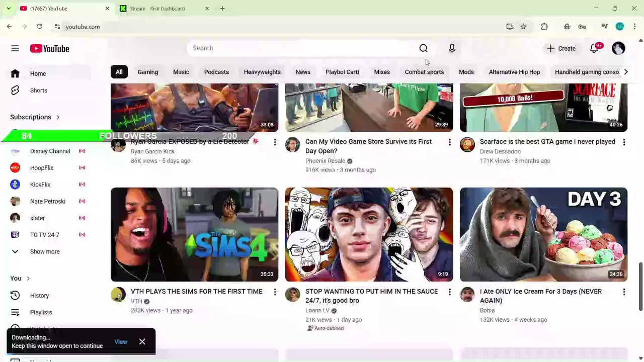This screenshot has height=362, width=644.
Task: Open a new browser tab
Action: coord(222,9)
